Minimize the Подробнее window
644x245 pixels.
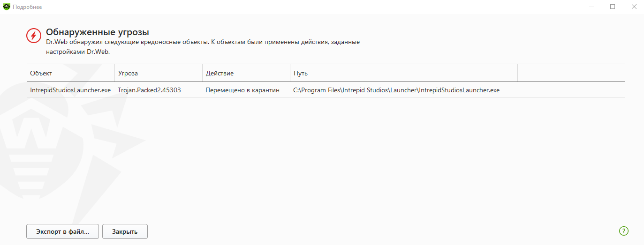tap(591, 7)
